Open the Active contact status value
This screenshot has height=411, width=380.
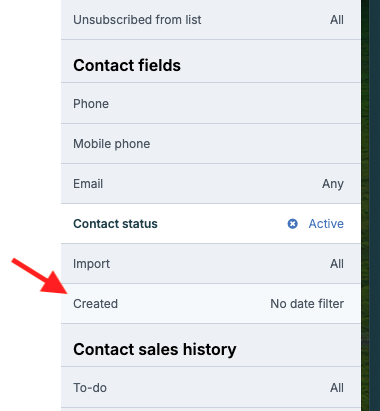point(326,224)
